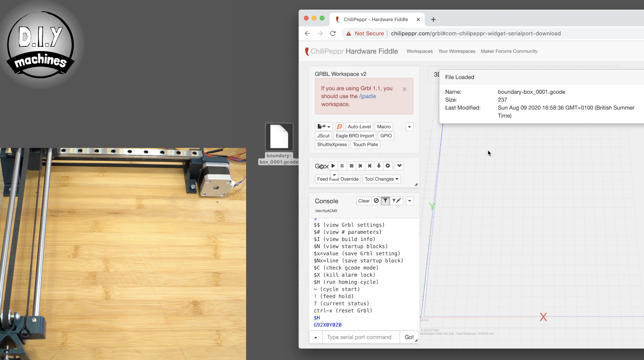
Task: Open Auto-Level widget
Action: [359, 127]
